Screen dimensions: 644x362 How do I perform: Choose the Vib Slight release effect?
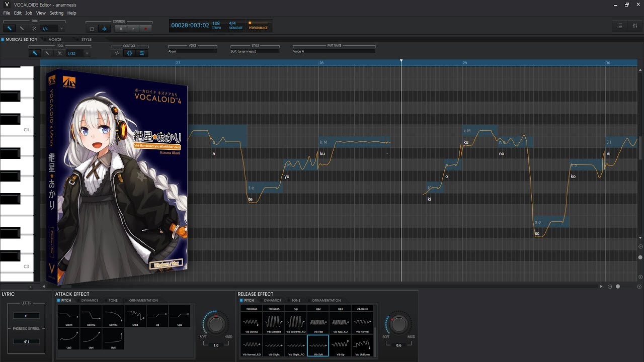pos(273,346)
